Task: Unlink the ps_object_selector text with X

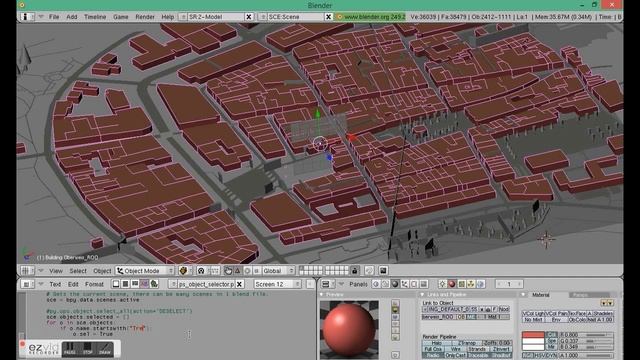Action: coord(240,284)
